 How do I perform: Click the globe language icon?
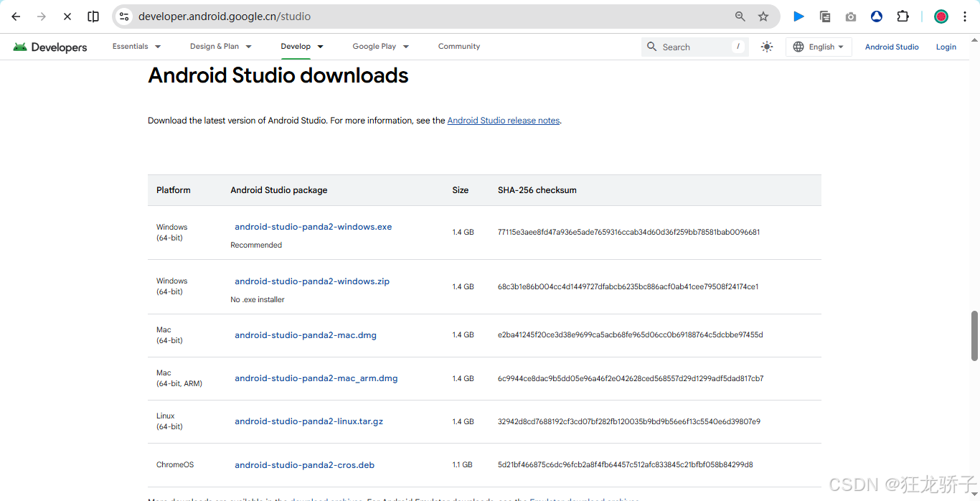click(x=798, y=47)
